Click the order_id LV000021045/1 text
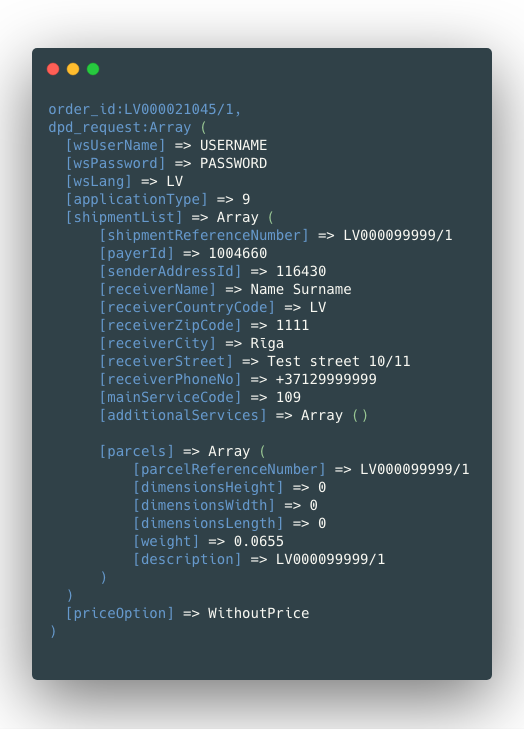Viewport: 524px width, 729px height. click(145, 109)
